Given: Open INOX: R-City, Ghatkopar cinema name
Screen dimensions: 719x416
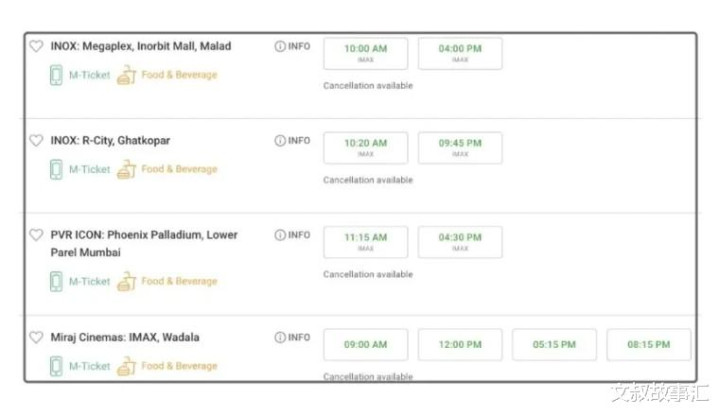Looking at the screenshot, I should click(x=110, y=141).
